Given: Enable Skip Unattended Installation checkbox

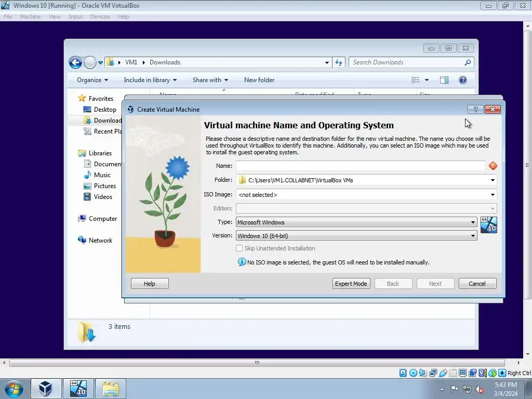Looking at the screenshot, I should pyautogui.click(x=239, y=248).
